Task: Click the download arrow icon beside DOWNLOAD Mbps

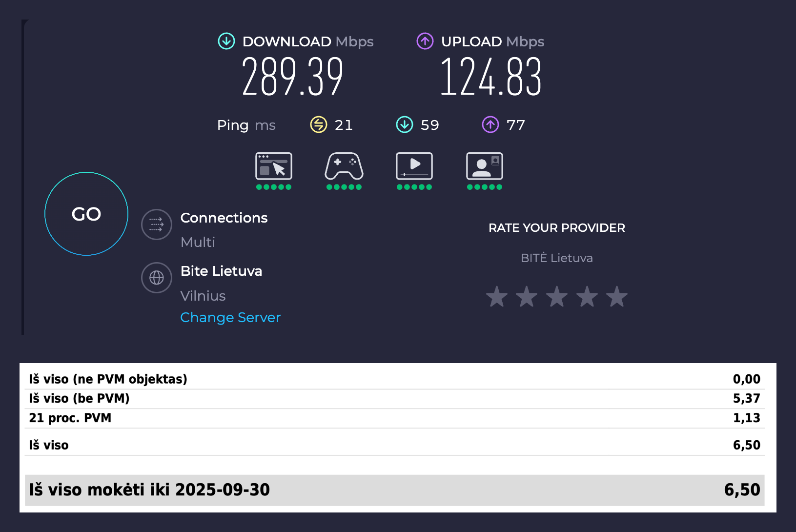Action: (226, 41)
